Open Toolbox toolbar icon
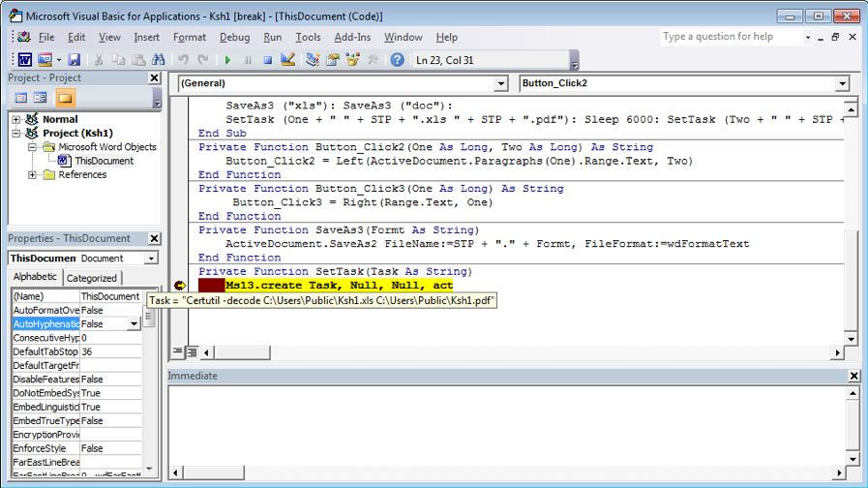The width and height of the screenshot is (868, 488). click(x=373, y=60)
